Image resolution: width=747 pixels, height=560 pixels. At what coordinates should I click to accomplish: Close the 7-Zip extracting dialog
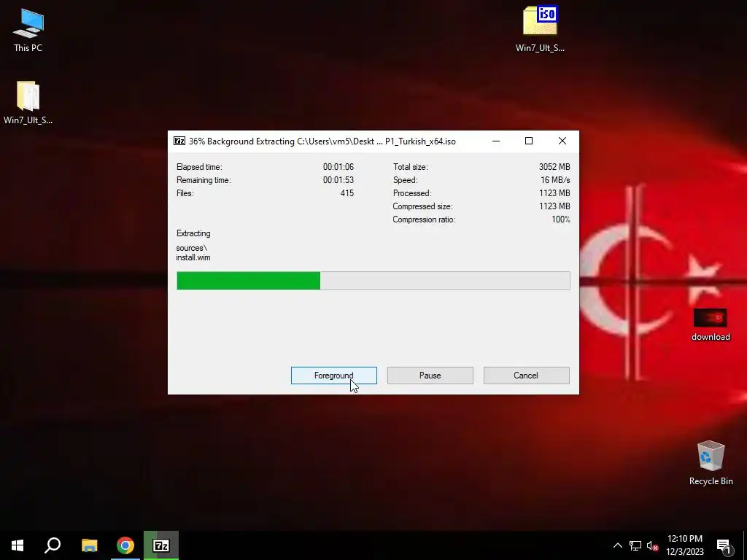[x=562, y=141]
